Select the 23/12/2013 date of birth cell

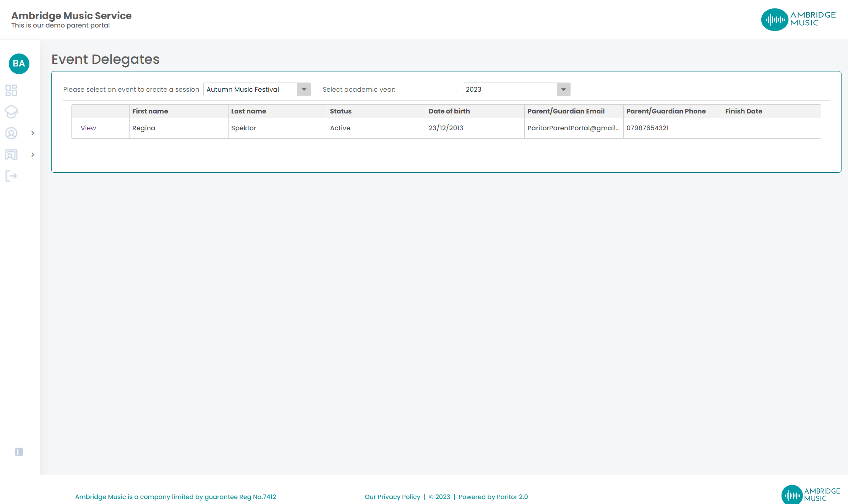coord(475,128)
